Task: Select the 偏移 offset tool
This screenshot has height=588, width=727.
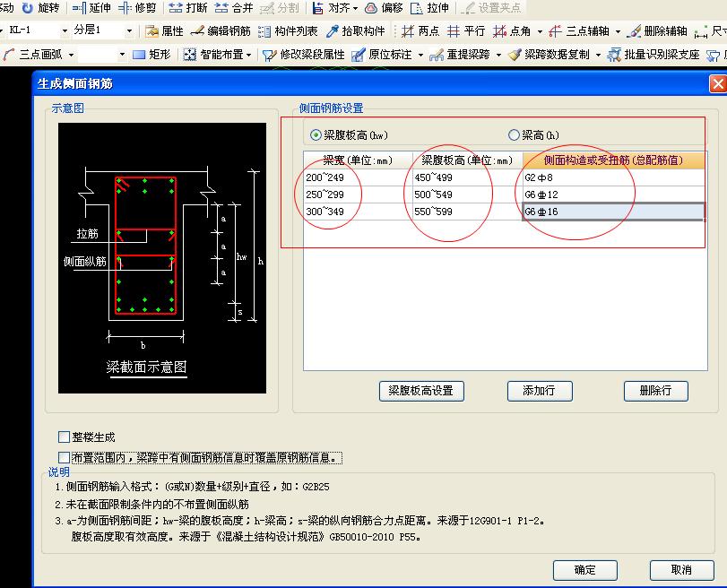Action: pyautogui.click(x=384, y=8)
